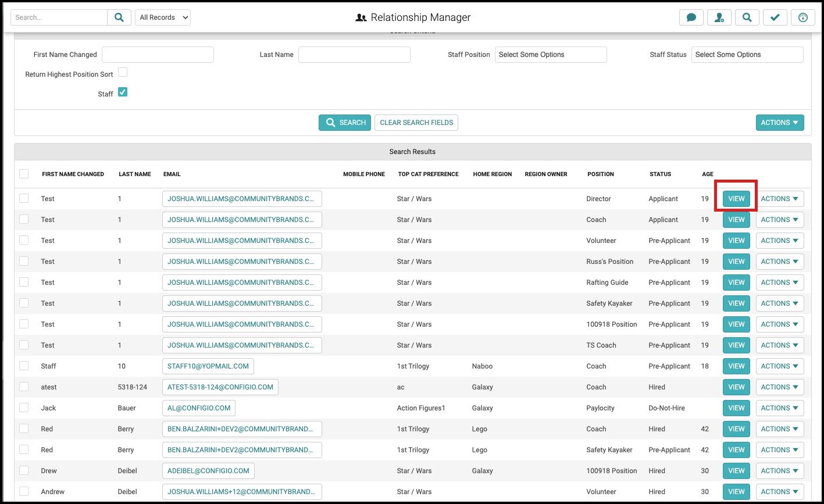
Task: Open the teal ACTIONS dropdown above results
Action: pos(780,123)
